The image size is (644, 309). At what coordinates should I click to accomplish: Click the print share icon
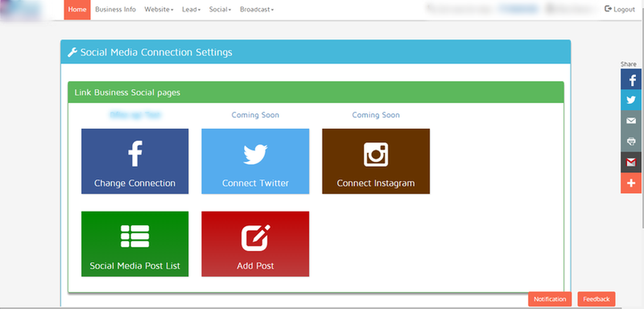pos(631,141)
